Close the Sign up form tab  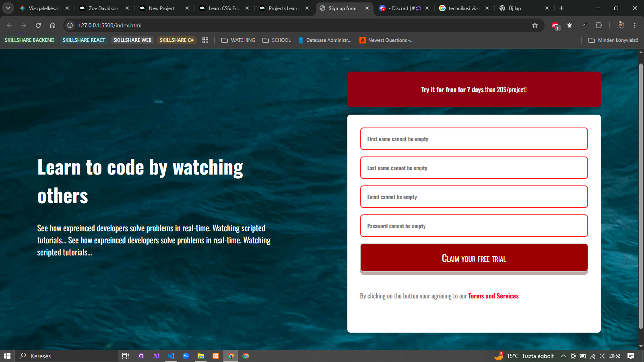pos(367,8)
